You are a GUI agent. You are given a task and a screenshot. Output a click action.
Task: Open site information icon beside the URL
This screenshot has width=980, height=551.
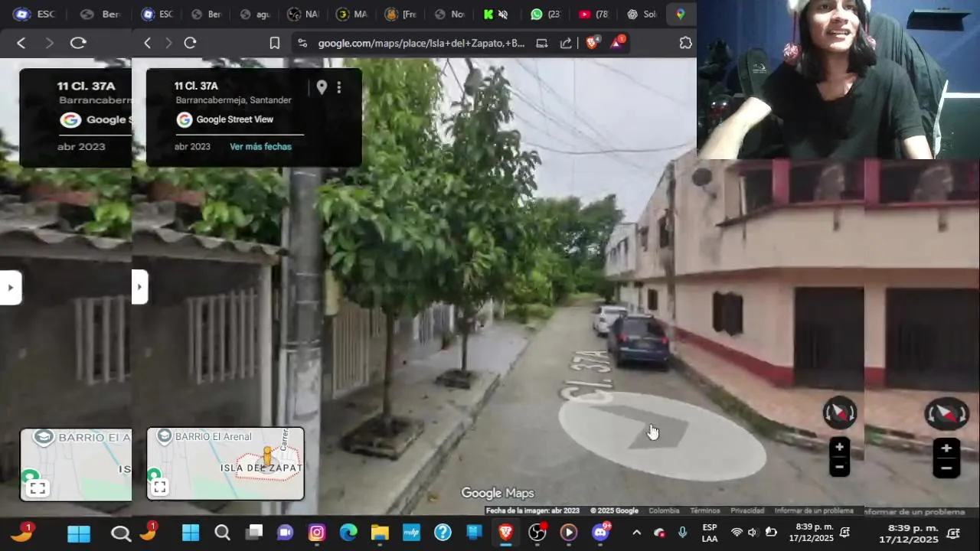coord(302,44)
